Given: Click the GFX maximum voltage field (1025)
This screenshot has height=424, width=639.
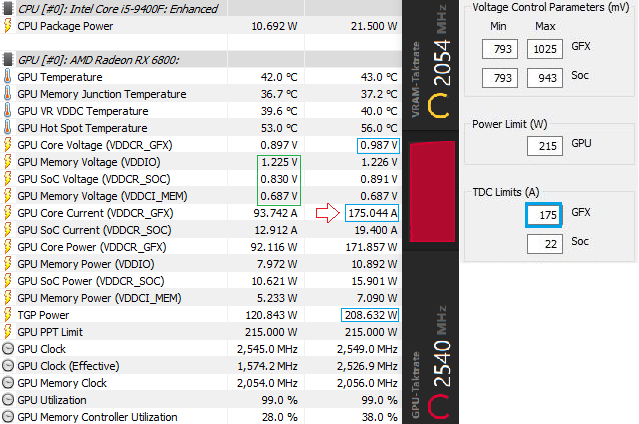Looking at the screenshot, I should (545, 49).
